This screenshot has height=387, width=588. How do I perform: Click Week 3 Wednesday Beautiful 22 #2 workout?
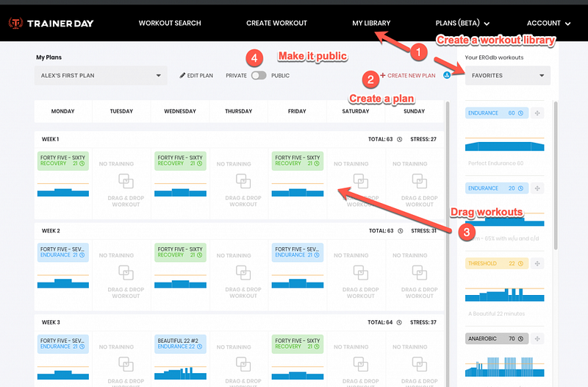[x=180, y=344]
